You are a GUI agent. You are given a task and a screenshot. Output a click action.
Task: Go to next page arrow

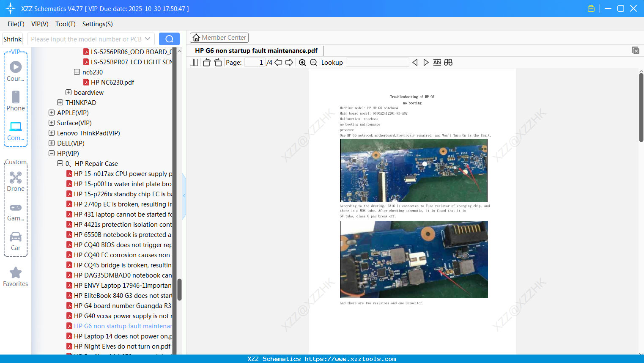point(289,63)
